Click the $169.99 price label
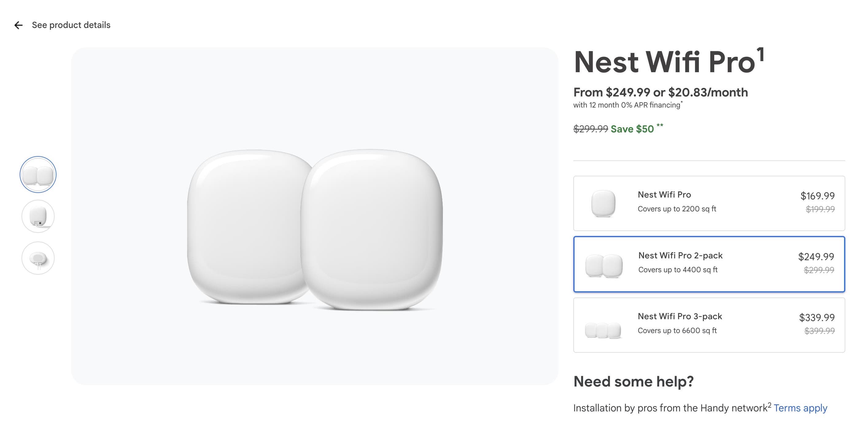This screenshot has height=424, width=868. click(817, 196)
